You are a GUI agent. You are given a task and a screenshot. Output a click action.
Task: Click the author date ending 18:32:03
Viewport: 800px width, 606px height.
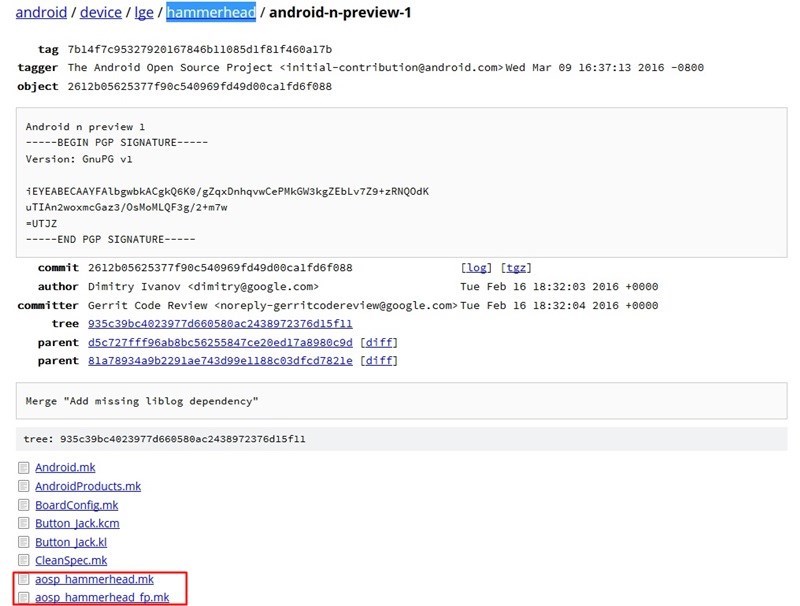pos(559,287)
